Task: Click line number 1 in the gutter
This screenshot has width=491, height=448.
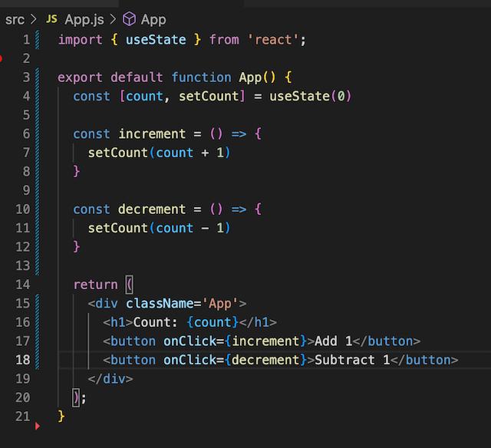Action: point(27,40)
